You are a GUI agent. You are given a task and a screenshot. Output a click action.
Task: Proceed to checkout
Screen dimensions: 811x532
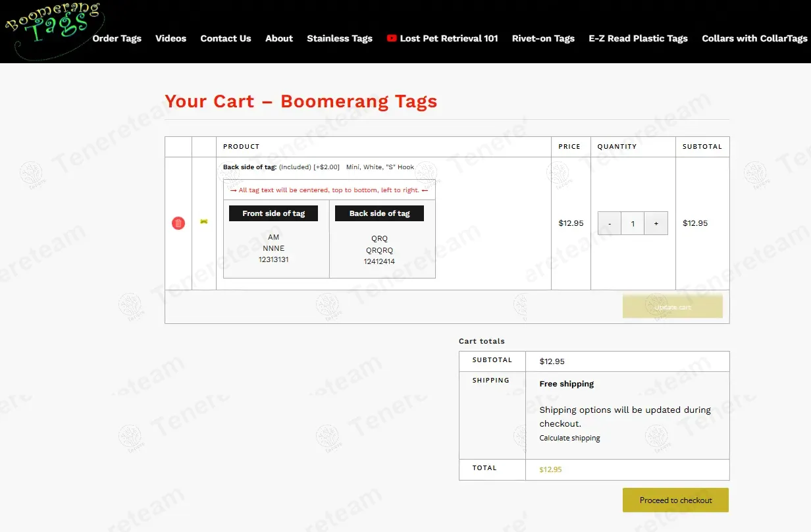[x=675, y=500]
